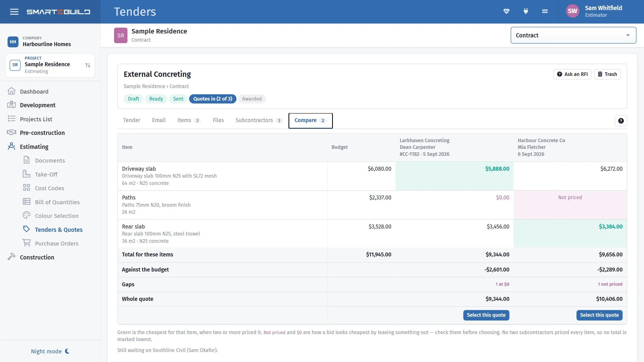
Task: Expand the Construction sidebar section
Action: (37, 257)
